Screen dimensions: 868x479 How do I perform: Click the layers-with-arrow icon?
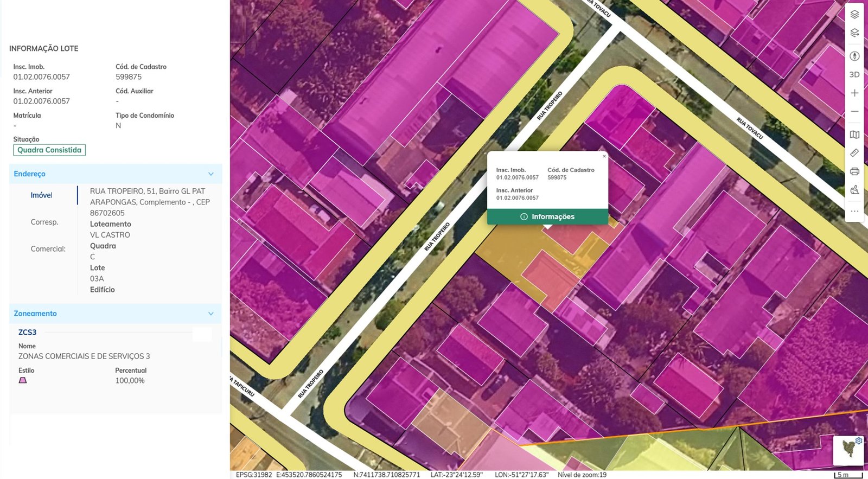click(x=854, y=33)
